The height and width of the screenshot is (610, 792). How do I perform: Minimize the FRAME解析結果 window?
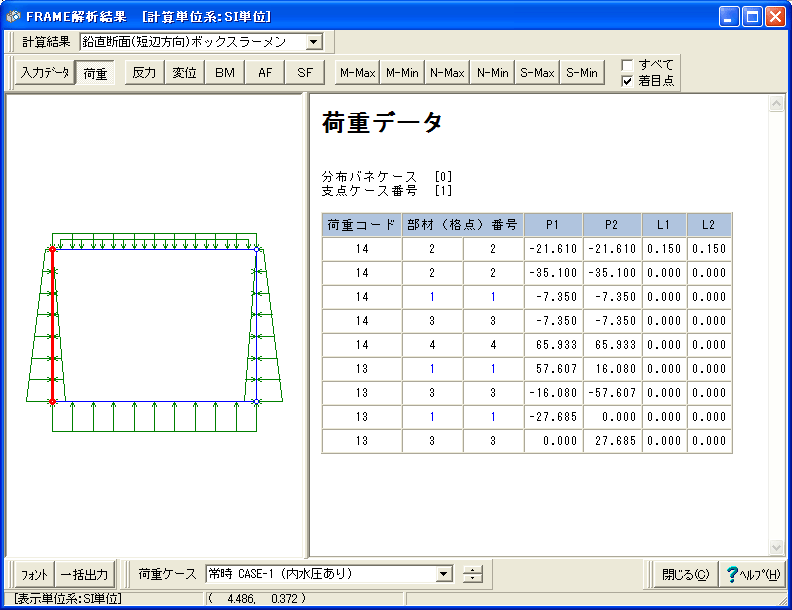click(729, 17)
